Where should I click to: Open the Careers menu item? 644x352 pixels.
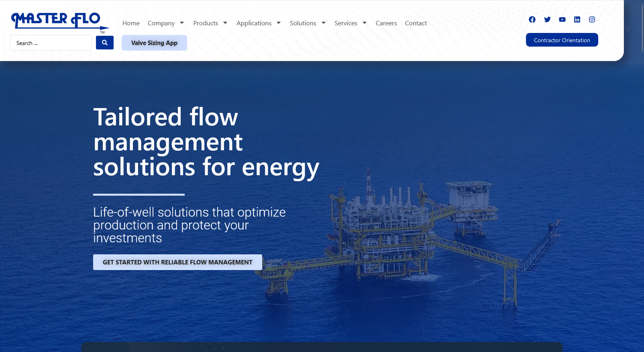click(386, 23)
